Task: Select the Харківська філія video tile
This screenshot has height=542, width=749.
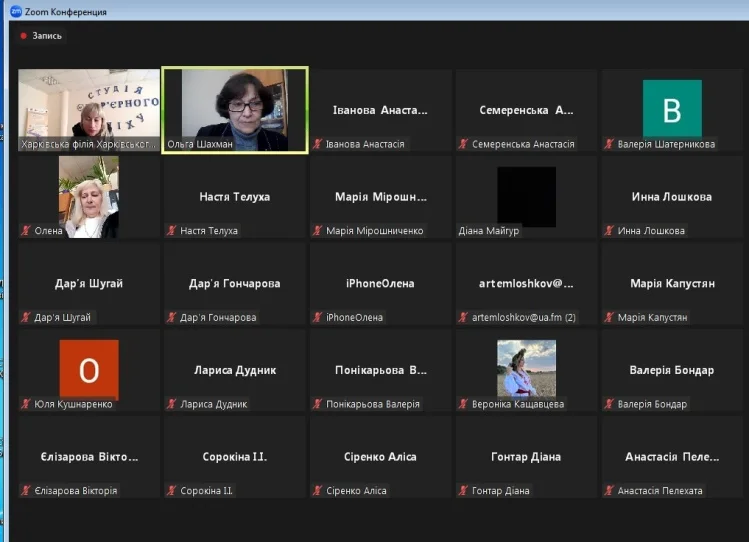Action: [x=89, y=108]
